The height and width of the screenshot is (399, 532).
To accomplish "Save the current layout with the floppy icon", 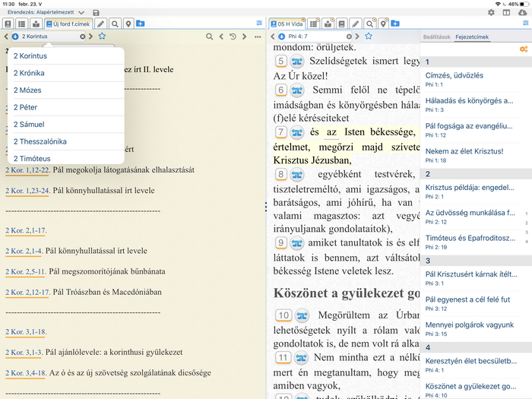I will pyautogui.click(x=96, y=13).
